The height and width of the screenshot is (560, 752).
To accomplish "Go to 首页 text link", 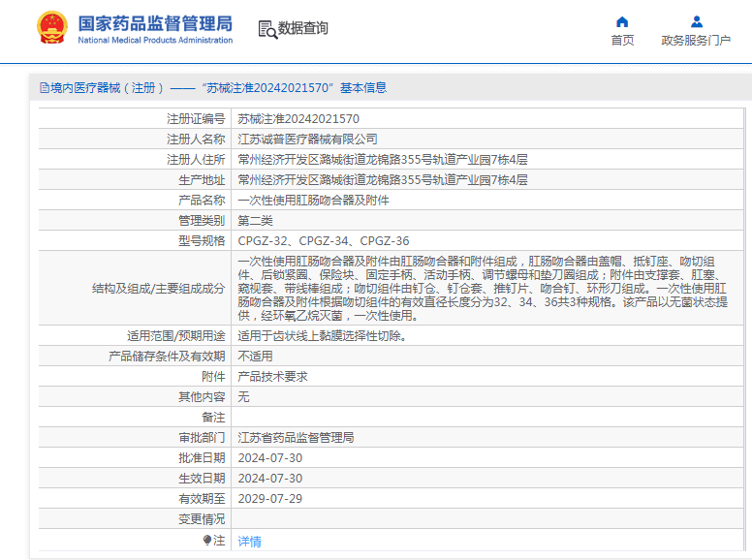I will [x=622, y=41].
